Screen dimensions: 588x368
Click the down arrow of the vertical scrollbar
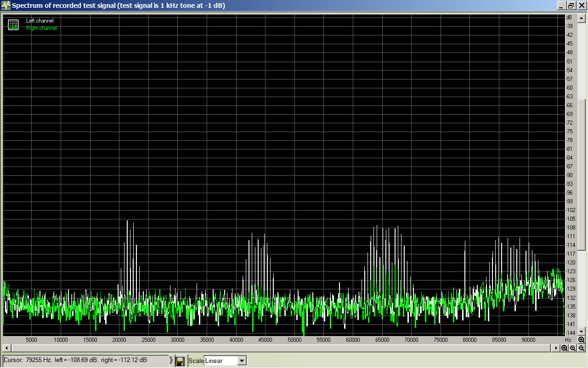(582, 331)
